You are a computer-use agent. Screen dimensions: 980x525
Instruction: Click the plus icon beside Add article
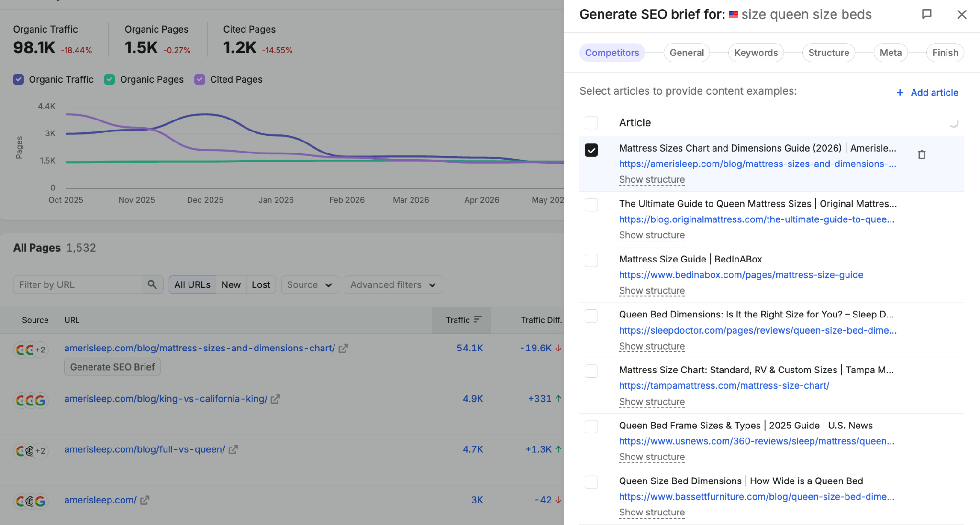tap(900, 93)
